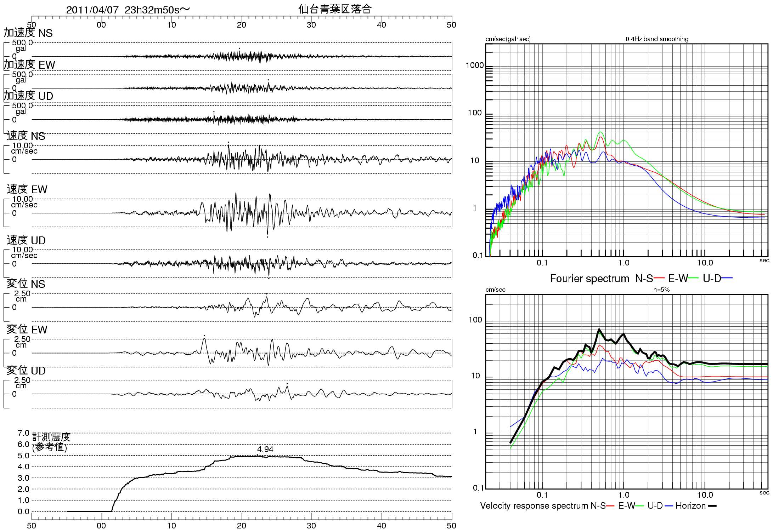Select the 速度 UD trace label
The width and height of the screenshot is (773, 532).
26,240
